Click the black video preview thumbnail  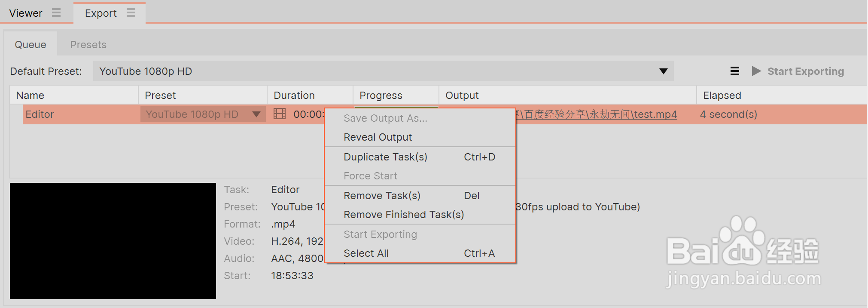point(113,241)
